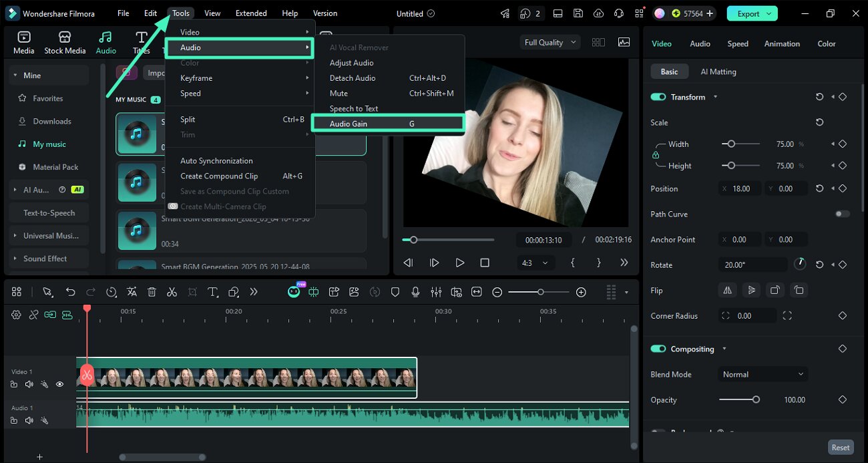
Task: Click the microphone voiceover record icon
Action: click(415, 292)
